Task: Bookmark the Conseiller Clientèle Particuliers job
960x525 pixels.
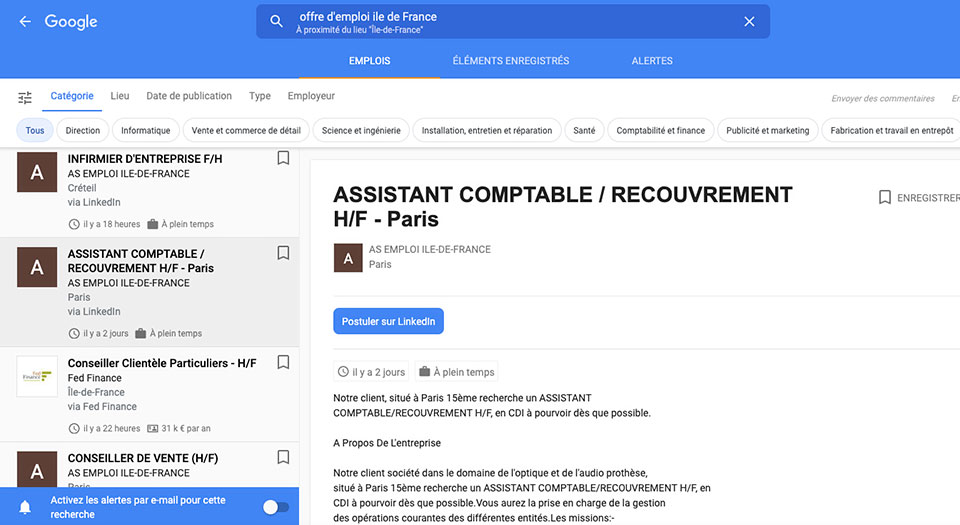Action: click(283, 362)
